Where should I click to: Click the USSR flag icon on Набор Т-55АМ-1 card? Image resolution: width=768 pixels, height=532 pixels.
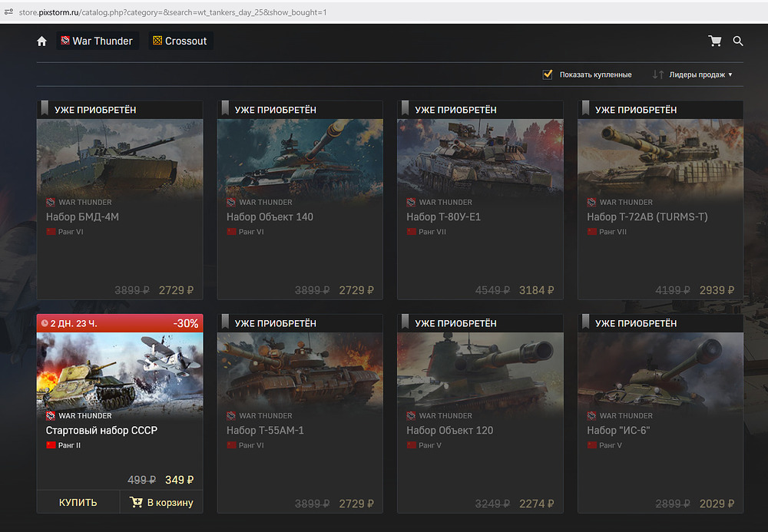(x=232, y=445)
